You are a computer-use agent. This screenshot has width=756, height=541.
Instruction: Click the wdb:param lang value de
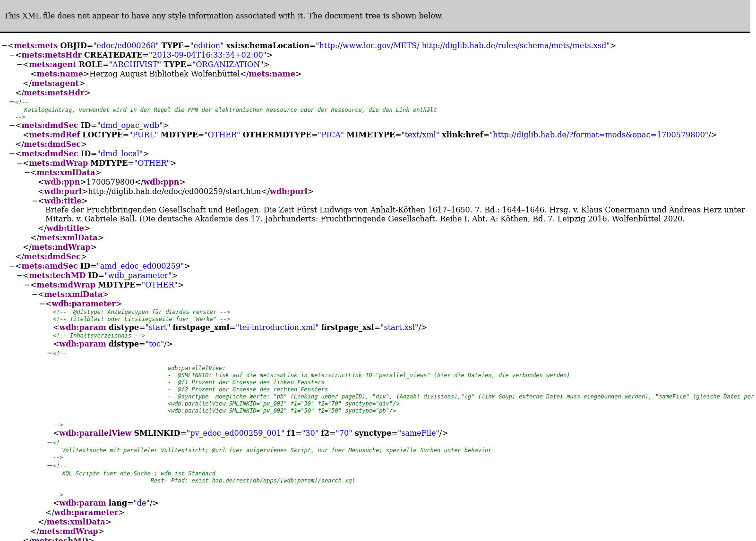coord(142,503)
